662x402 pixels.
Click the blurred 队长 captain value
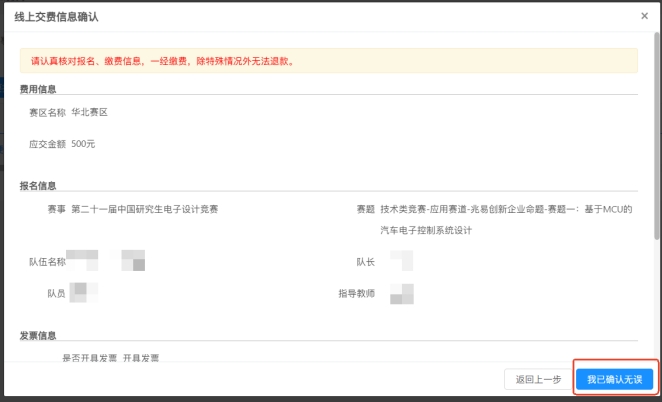click(401, 261)
